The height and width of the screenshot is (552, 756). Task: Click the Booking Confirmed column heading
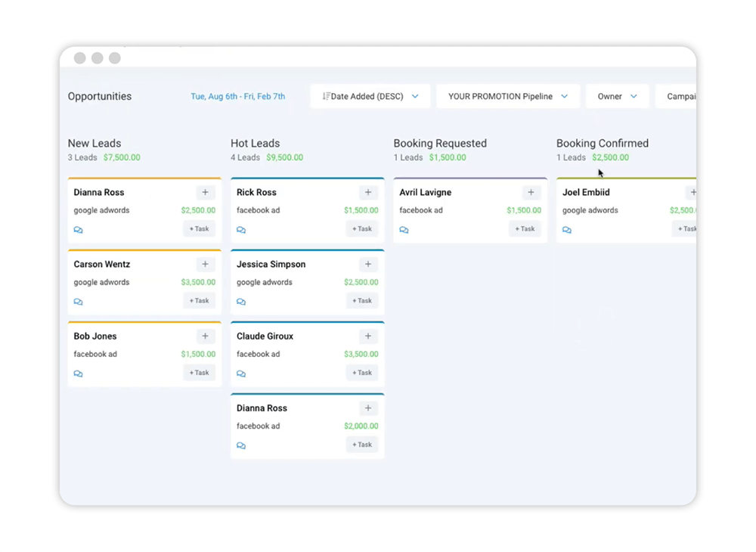603,143
